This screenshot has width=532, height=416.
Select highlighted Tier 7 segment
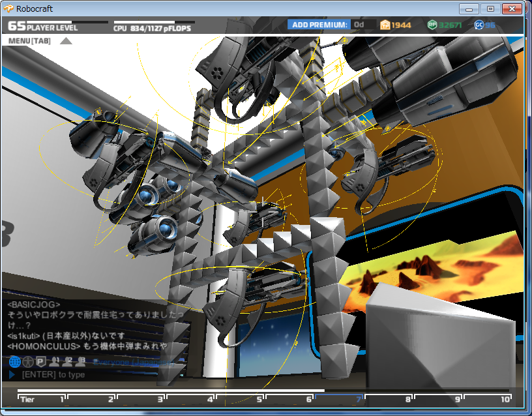[x=340, y=399]
